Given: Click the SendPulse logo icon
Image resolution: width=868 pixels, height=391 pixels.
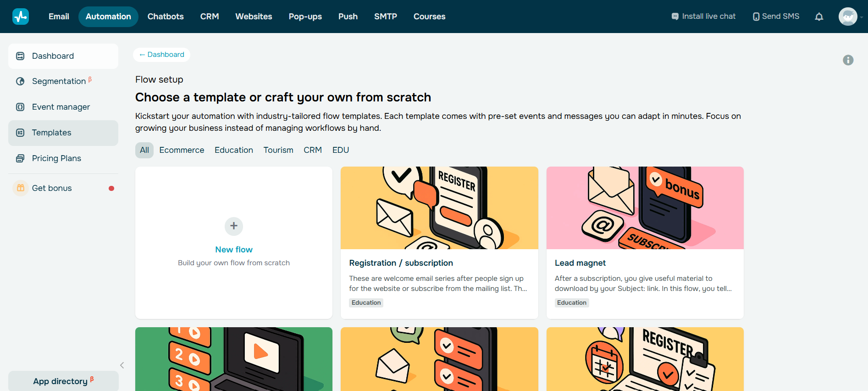Looking at the screenshot, I should click(x=21, y=17).
